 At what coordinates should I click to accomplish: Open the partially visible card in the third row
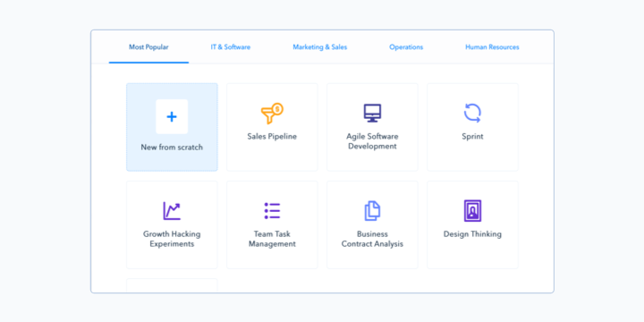click(x=172, y=285)
